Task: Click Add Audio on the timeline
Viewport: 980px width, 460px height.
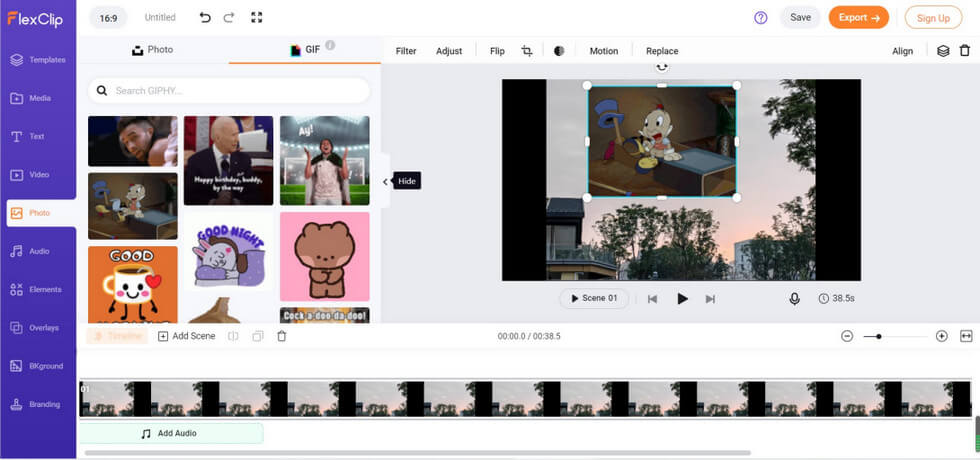Action: [x=171, y=433]
